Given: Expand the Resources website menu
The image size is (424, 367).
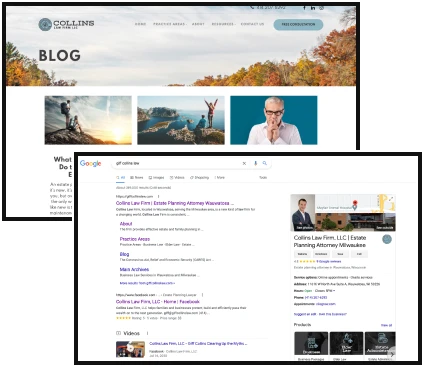Looking at the screenshot, I should pyautogui.click(x=224, y=24).
